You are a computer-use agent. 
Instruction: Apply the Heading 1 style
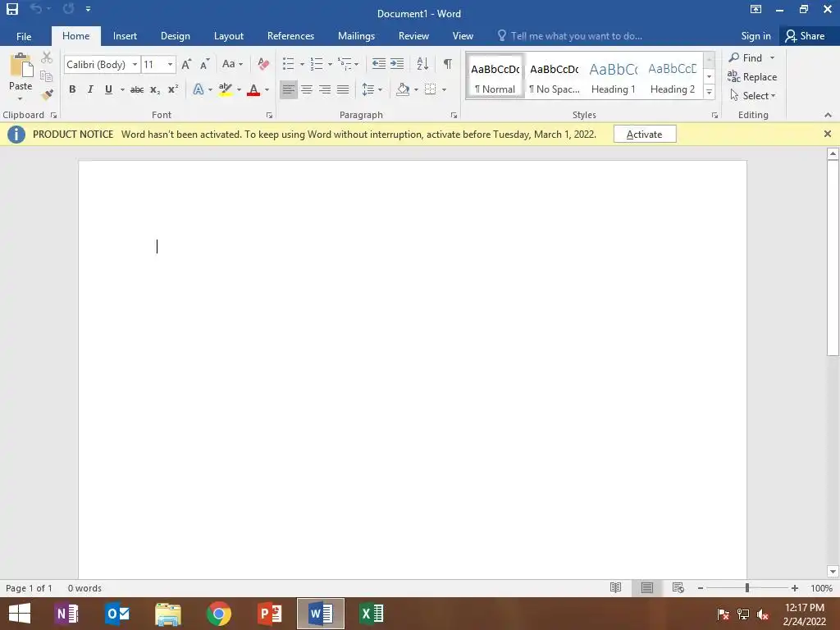click(614, 76)
